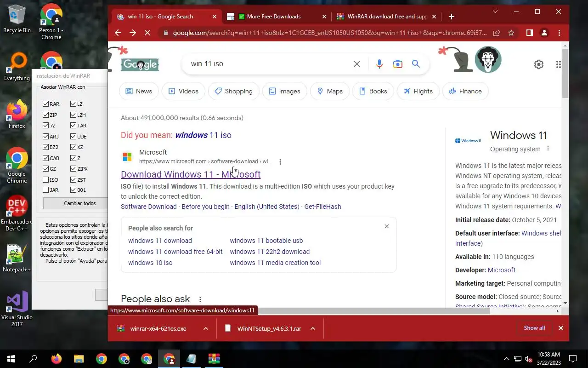Open Google apps grid
The width and height of the screenshot is (588, 368).
coord(558,64)
